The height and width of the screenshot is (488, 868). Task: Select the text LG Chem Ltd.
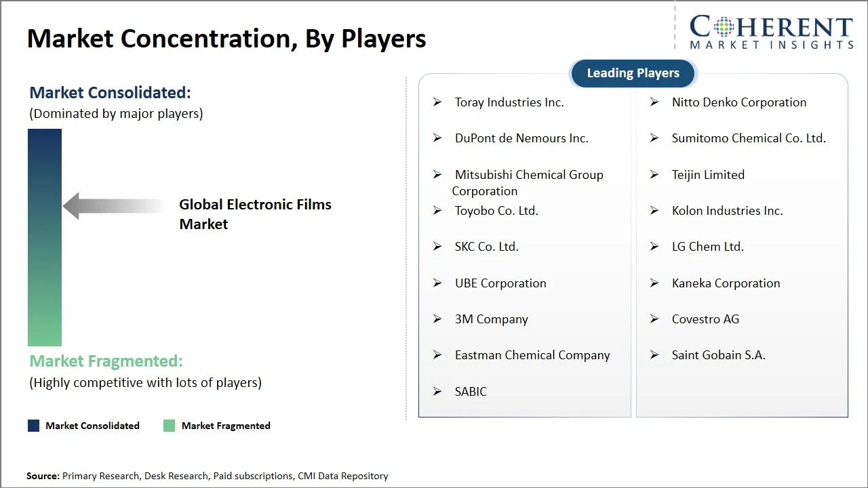click(708, 247)
